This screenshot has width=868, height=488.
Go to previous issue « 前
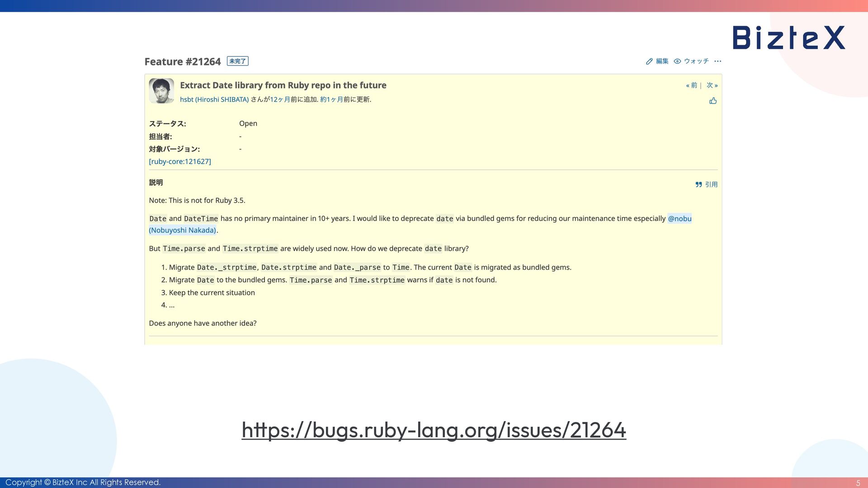[691, 85]
